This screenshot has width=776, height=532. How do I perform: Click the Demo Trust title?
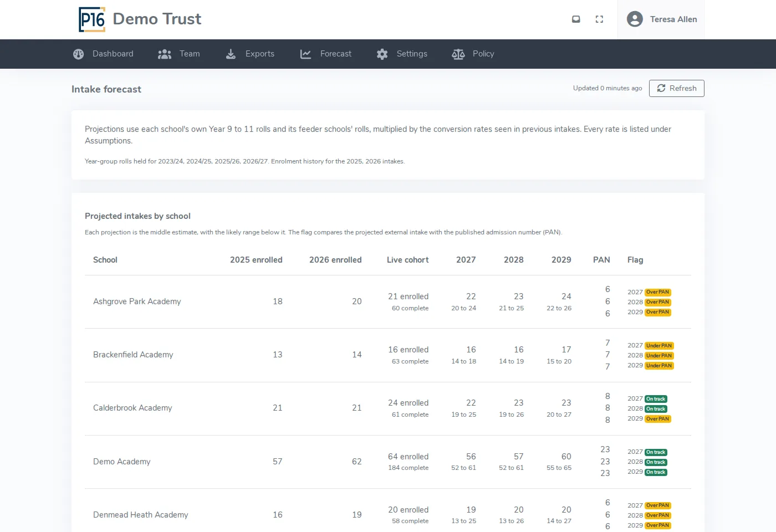(157, 19)
